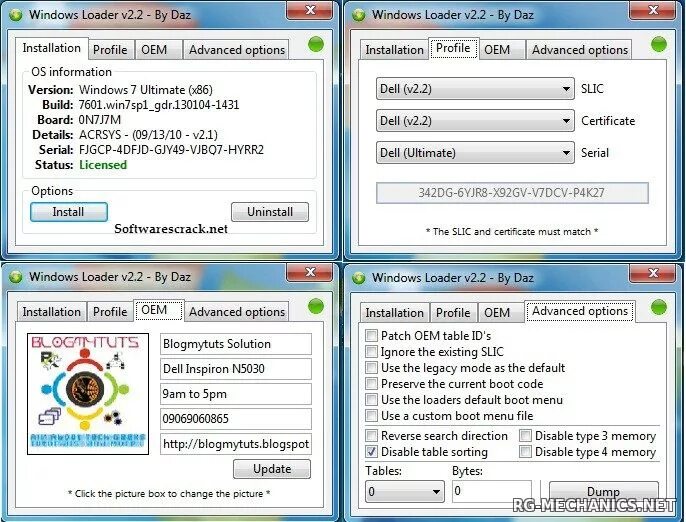Click the Blogmytuts Solution text field
Viewport: 686px width, 522px height.
tap(236, 344)
